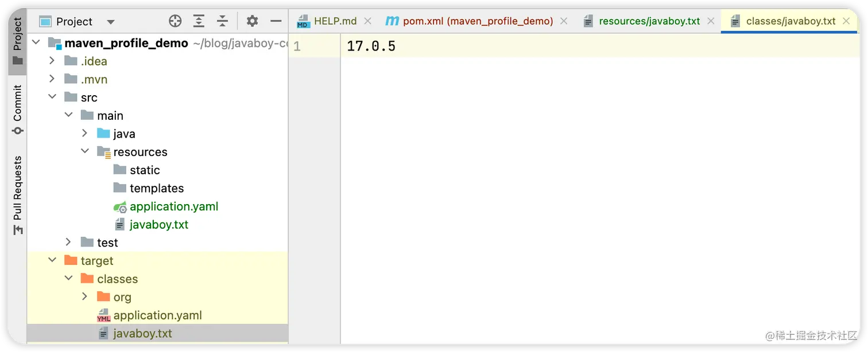Open the Pull Requests side tab
This screenshot has width=868, height=352.
(x=18, y=195)
